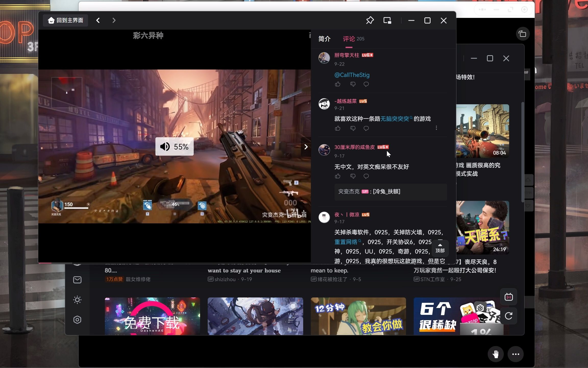Click the 55% volume indicator
Image resolution: width=588 pixels, height=368 pixels.
click(x=174, y=147)
